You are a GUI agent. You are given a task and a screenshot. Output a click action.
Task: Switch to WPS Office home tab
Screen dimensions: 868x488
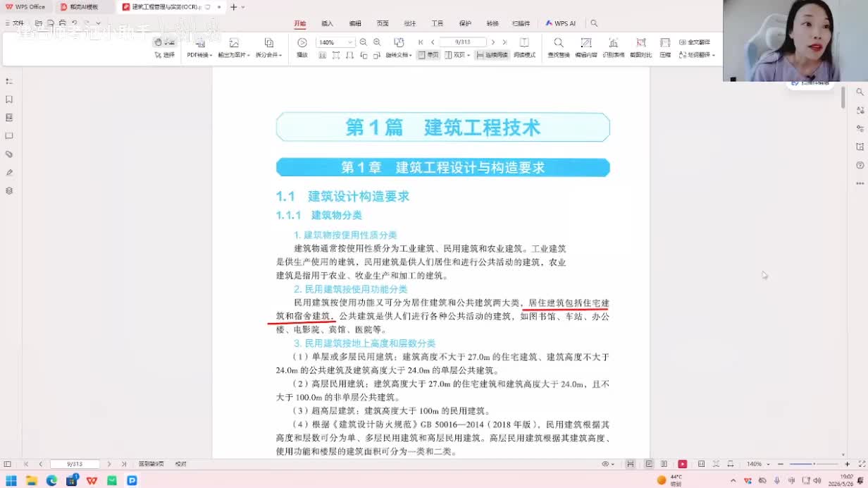pos(26,7)
